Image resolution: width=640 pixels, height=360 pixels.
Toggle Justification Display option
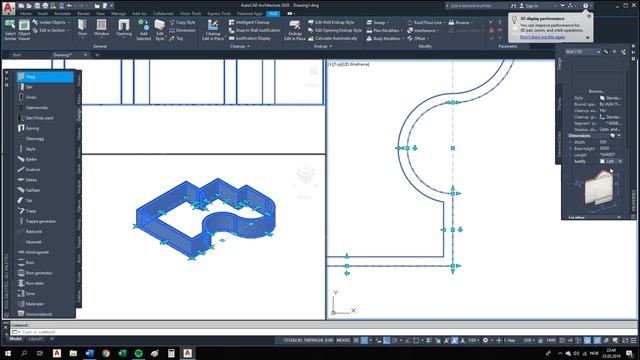[x=250, y=38]
